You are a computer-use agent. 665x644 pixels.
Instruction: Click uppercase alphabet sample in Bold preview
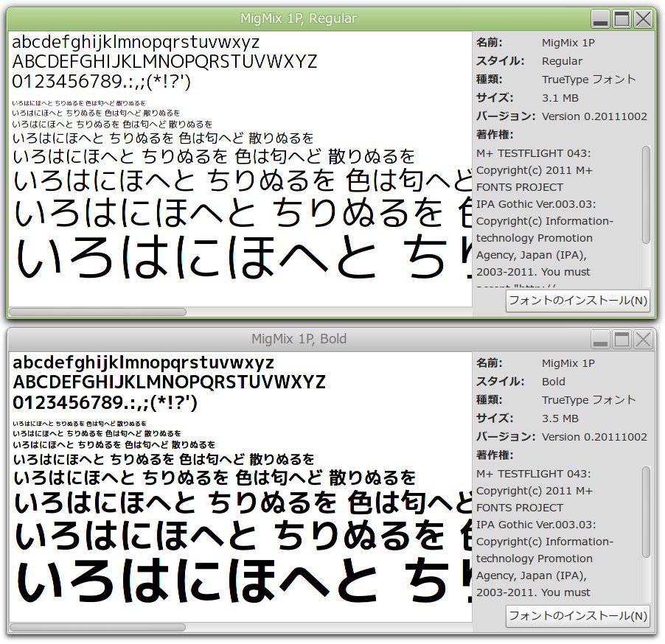coord(170,382)
